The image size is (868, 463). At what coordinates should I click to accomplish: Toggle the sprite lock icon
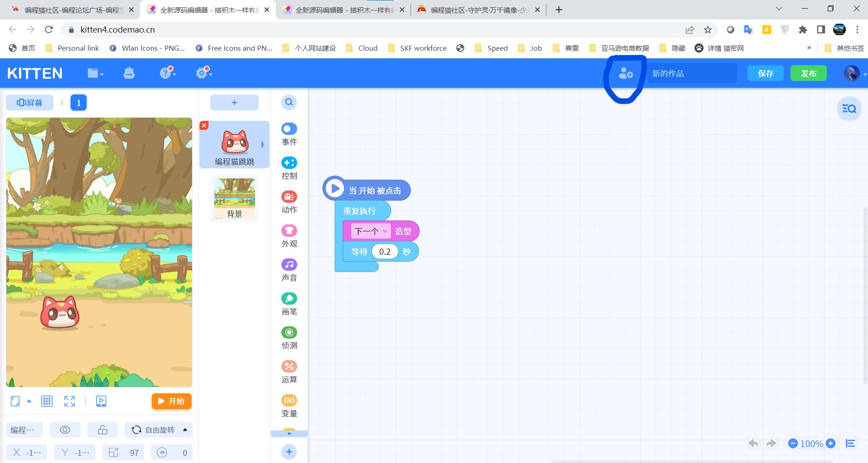tap(102, 430)
